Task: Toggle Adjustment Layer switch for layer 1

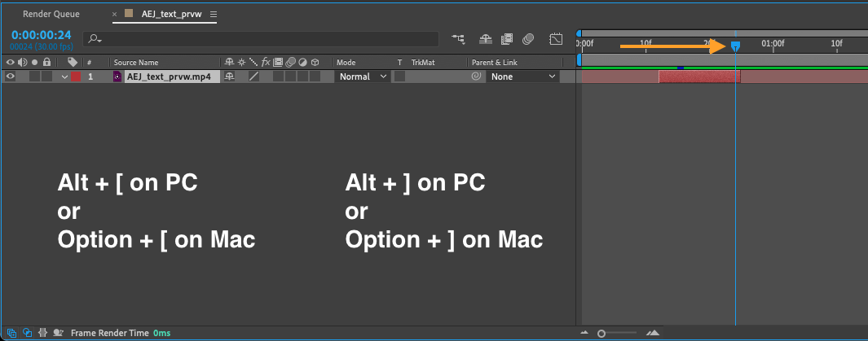Action: pos(303,77)
